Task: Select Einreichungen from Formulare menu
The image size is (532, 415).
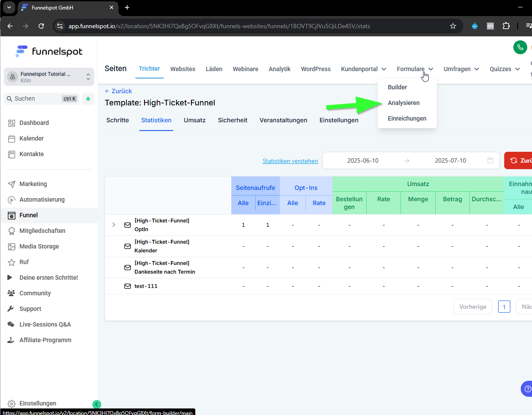Action: pos(407,118)
